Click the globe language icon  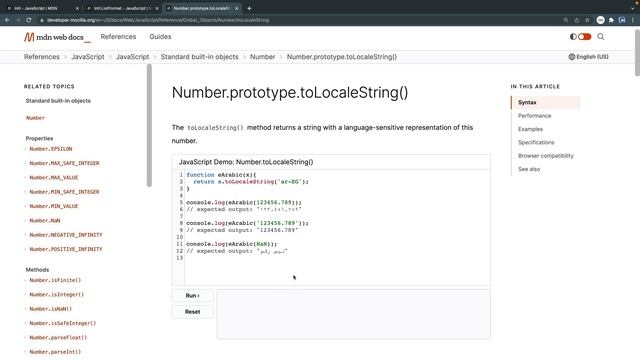click(571, 57)
